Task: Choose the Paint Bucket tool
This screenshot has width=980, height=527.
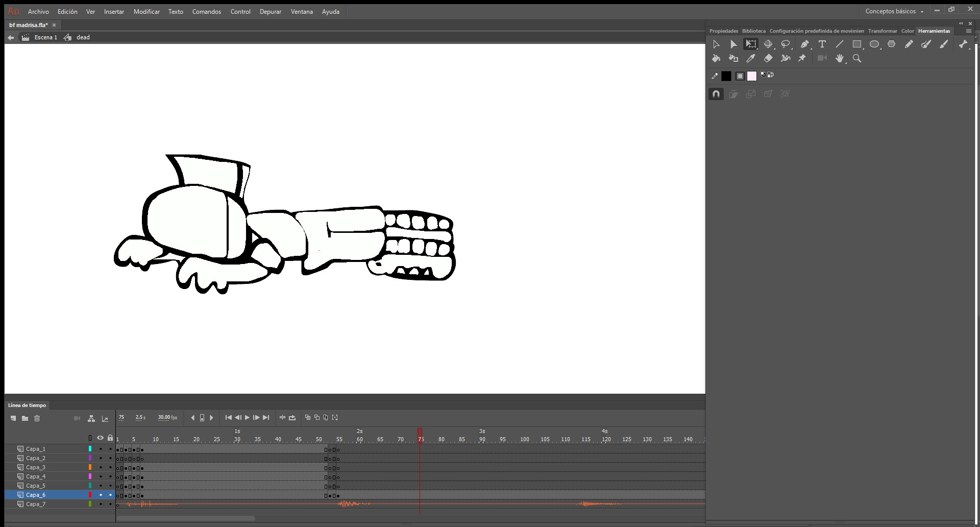Action: (x=716, y=59)
